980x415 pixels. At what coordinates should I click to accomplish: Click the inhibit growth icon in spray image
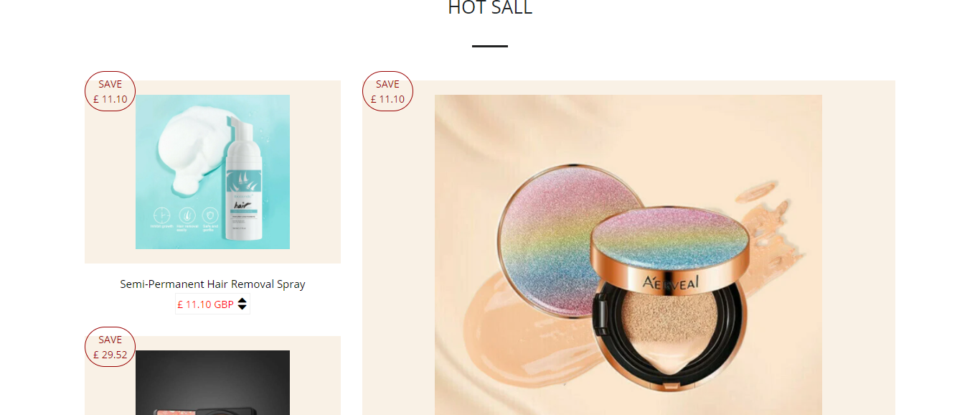point(161,214)
